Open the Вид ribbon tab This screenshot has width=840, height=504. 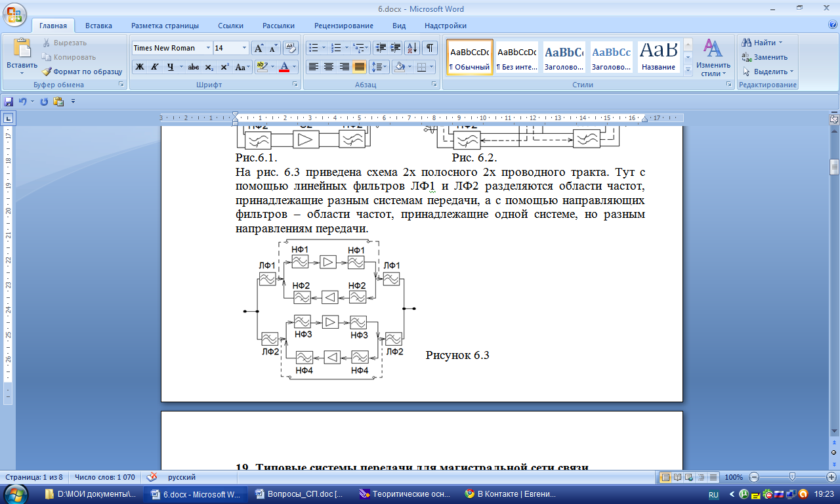[x=399, y=26]
